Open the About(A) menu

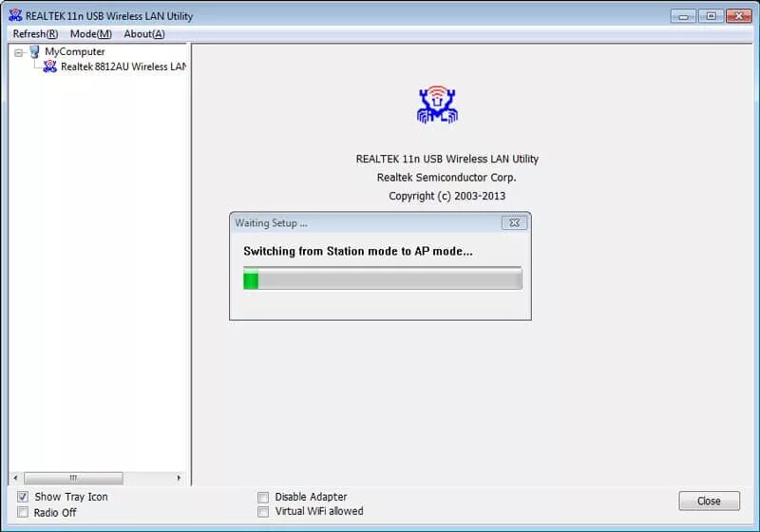(x=144, y=34)
